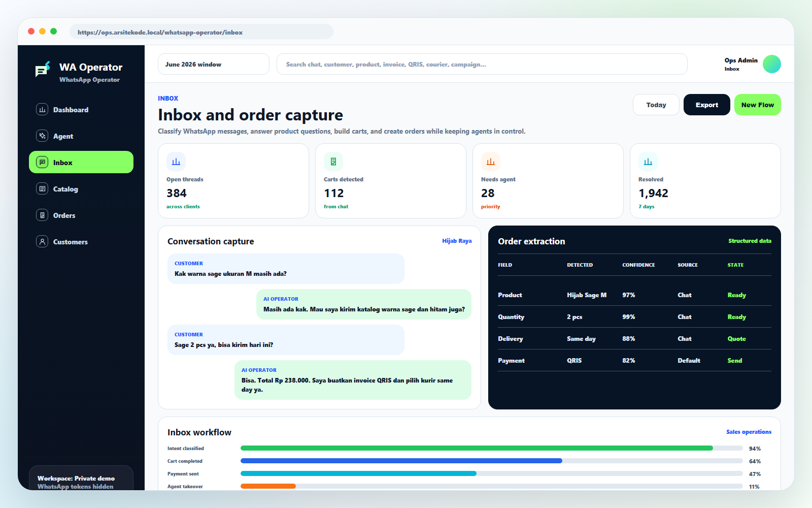Click the browser address bar URL
The height and width of the screenshot is (508, 812).
coord(201,32)
